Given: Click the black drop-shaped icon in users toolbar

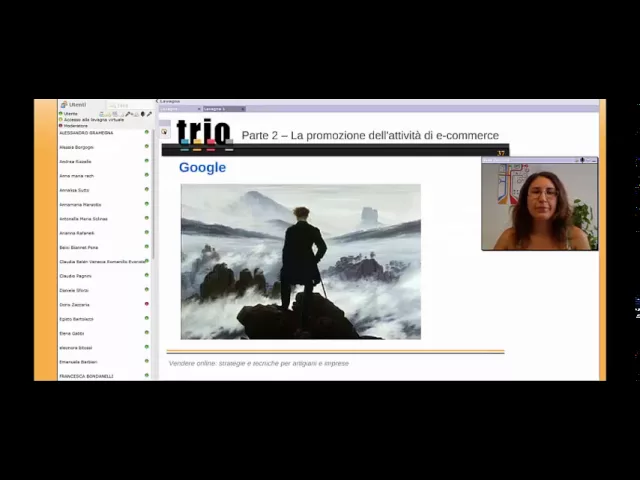Looking at the screenshot, I should [142, 114].
